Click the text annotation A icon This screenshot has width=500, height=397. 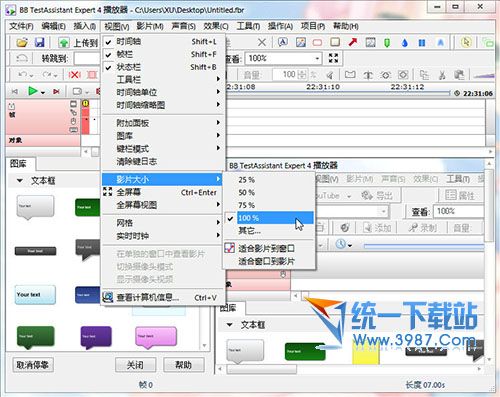283,42
